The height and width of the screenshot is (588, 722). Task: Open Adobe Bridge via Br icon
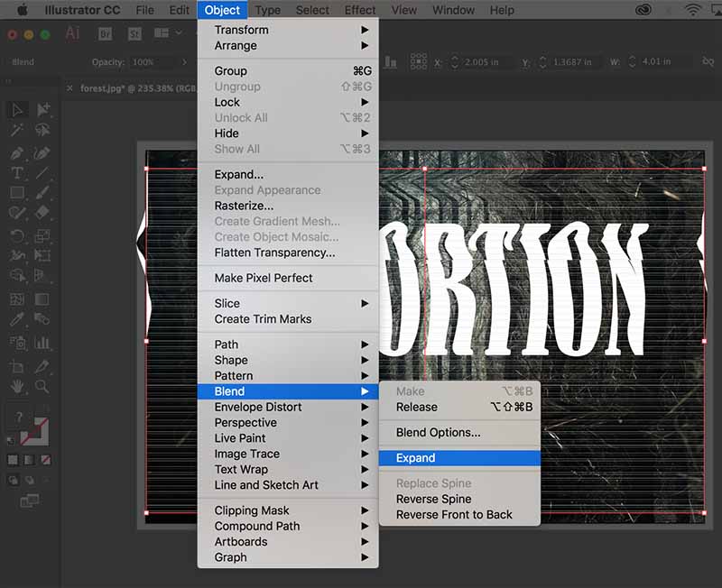tap(105, 34)
